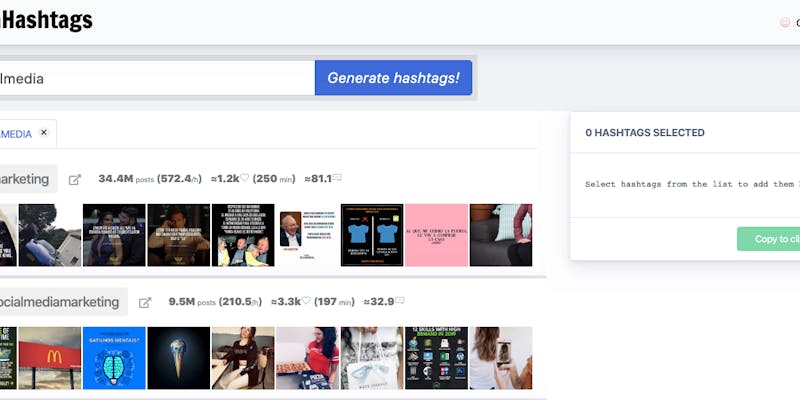Click the Hashtags site logo
800x400 pixels.
pyautogui.click(x=46, y=20)
